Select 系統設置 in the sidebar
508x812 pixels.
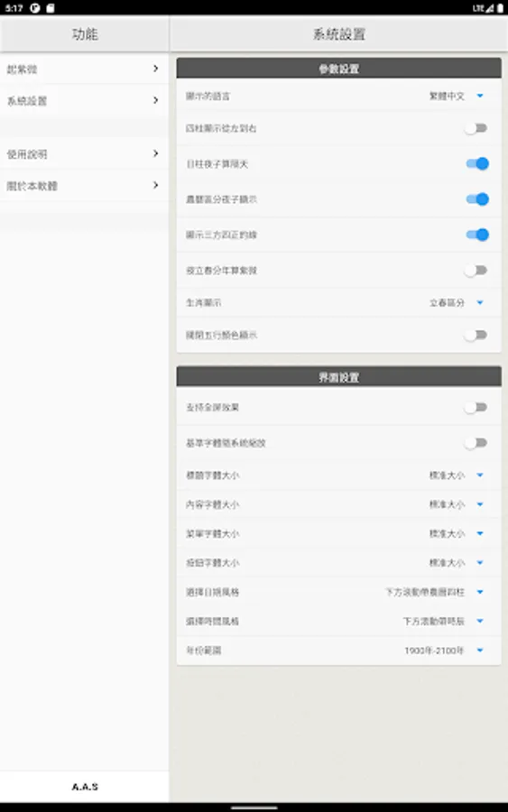pos(84,100)
